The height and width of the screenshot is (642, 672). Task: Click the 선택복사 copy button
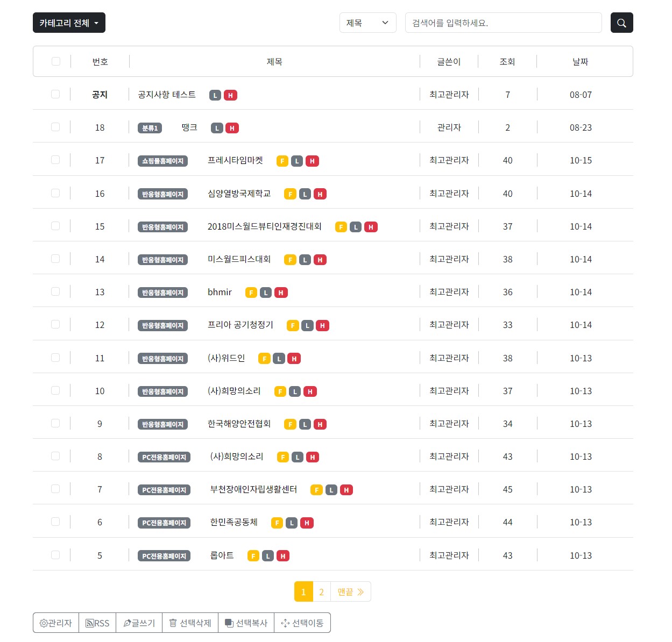coord(246,623)
